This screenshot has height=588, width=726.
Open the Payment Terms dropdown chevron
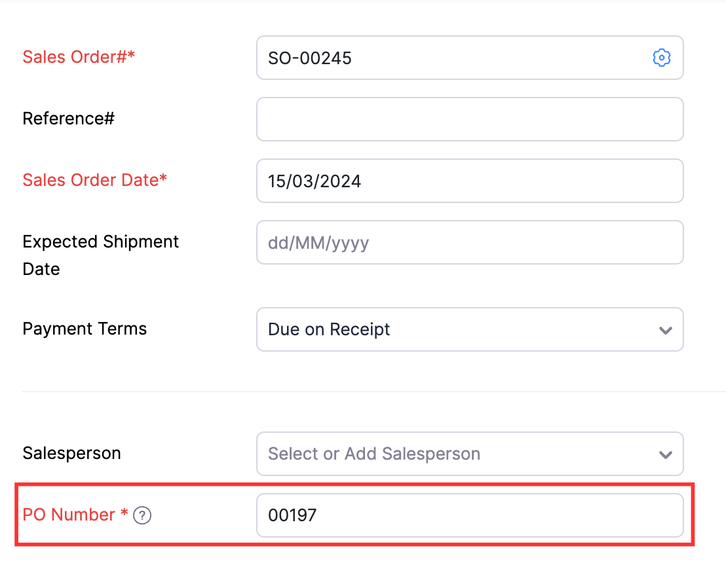pyautogui.click(x=666, y=329)
